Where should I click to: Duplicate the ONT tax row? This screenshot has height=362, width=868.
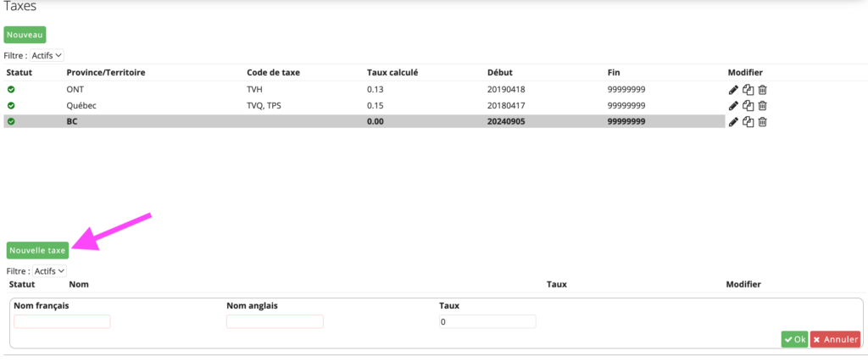click(x=748, y=90)
